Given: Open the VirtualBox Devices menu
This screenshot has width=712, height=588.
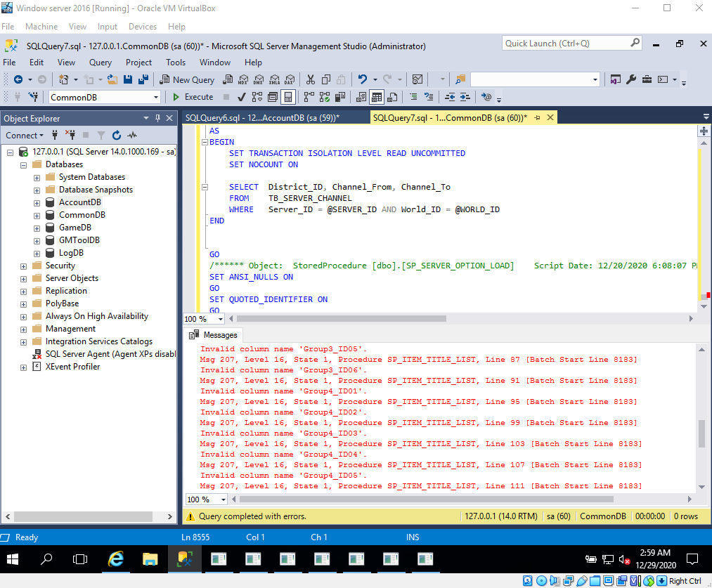Looking at the screenshot, I should click(143, 26).
